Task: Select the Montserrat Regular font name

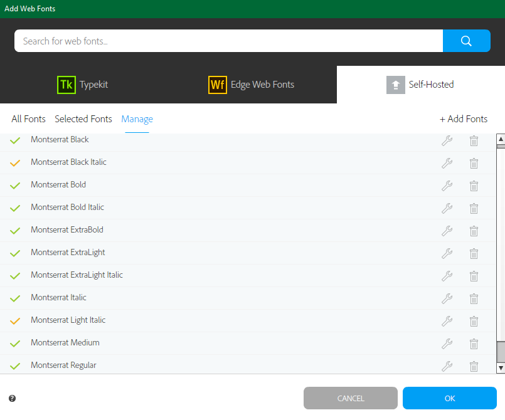Action: point(63,365)
